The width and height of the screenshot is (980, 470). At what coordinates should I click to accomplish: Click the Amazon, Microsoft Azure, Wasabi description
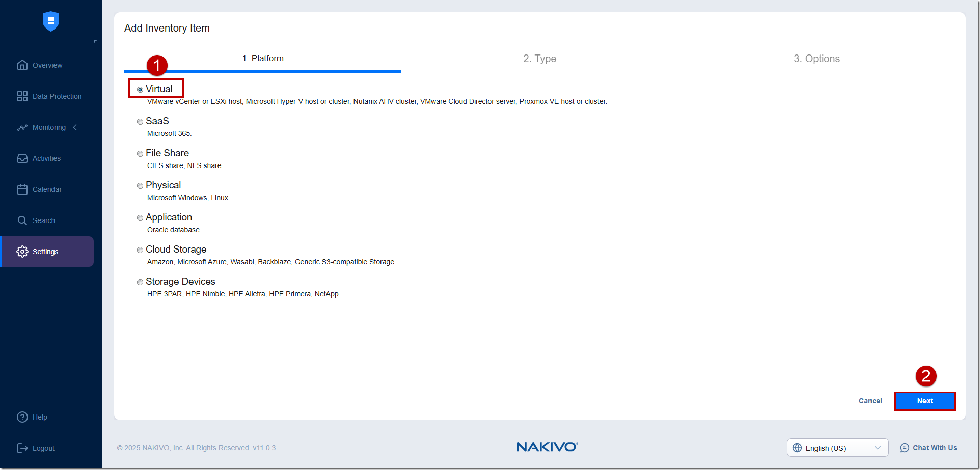pos(271,262)
